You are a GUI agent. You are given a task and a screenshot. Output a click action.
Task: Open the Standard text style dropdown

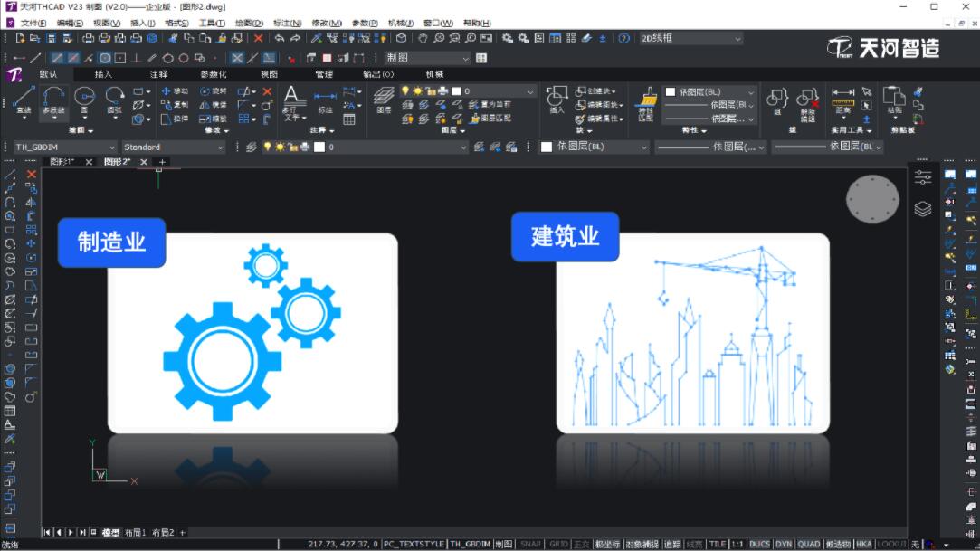click(173, 147)
